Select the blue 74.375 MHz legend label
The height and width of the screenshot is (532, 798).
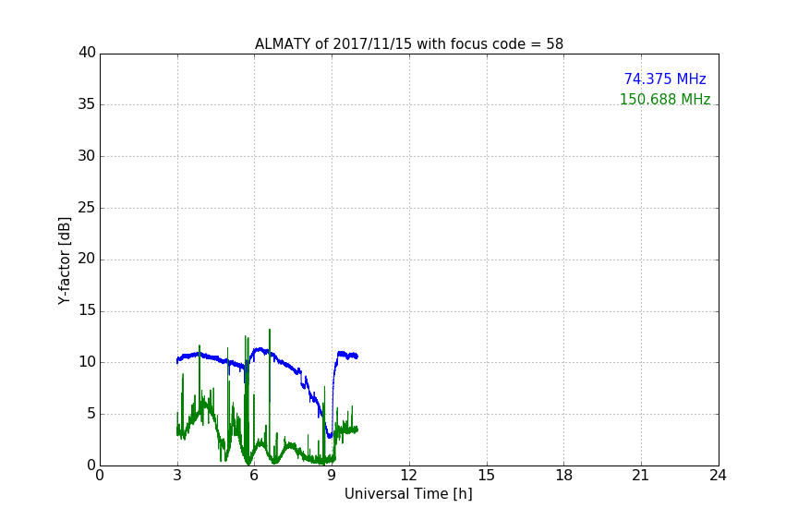[x=665, y=79]
